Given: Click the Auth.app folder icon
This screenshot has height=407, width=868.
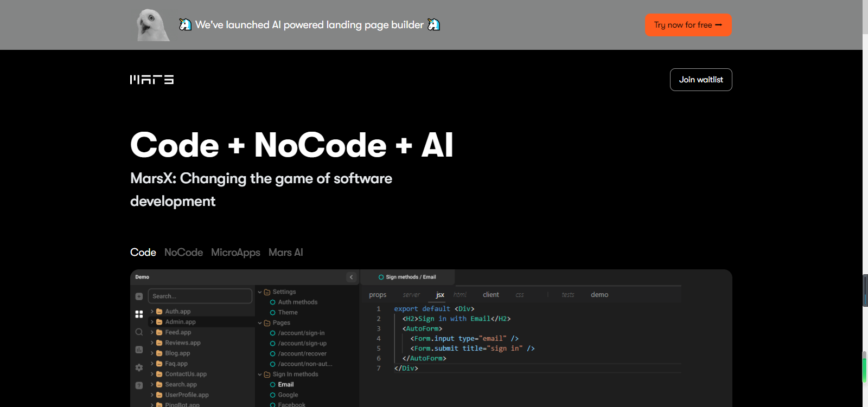Looking at the screenshot, I should coord(159,312).
